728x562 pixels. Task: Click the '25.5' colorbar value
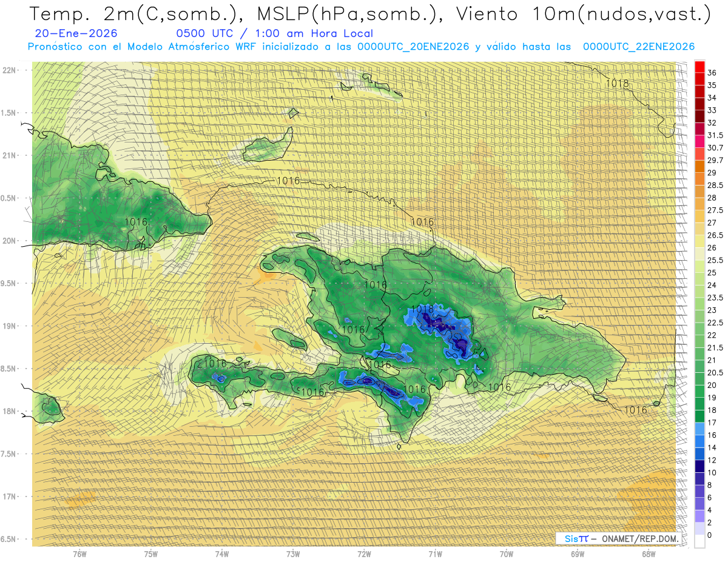click(715, 260)
